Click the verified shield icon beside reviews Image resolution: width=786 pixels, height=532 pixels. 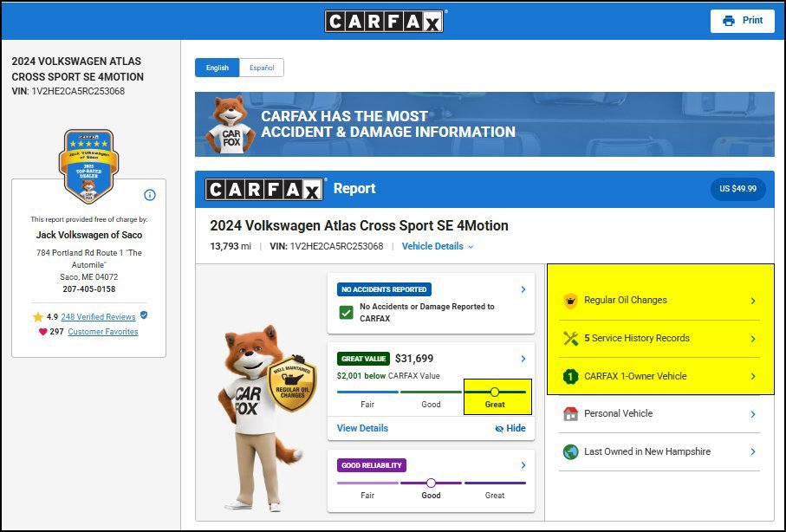[144, 315]
